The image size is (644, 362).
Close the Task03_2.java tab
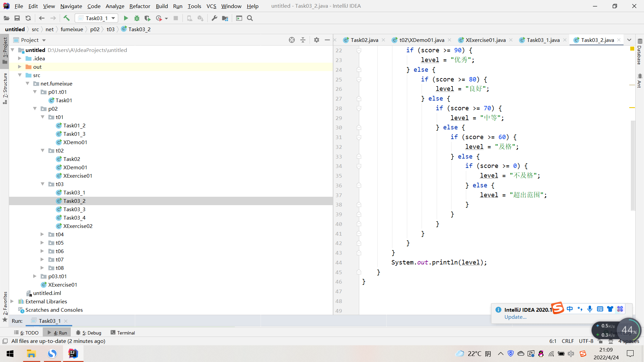click(x=619, y=40)
